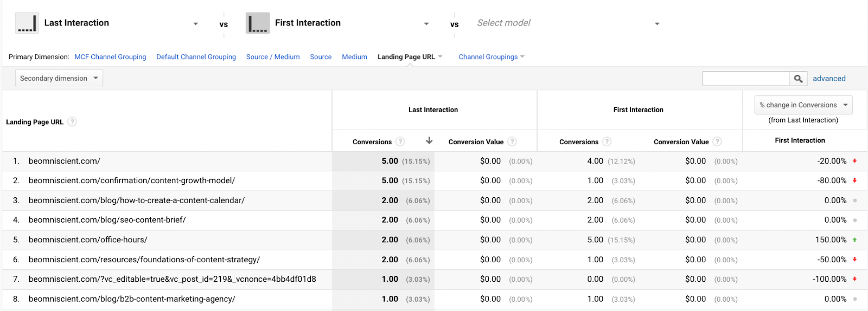Click the First Interaction model icon
Screen dimensions: 868x311
(258, 23)
